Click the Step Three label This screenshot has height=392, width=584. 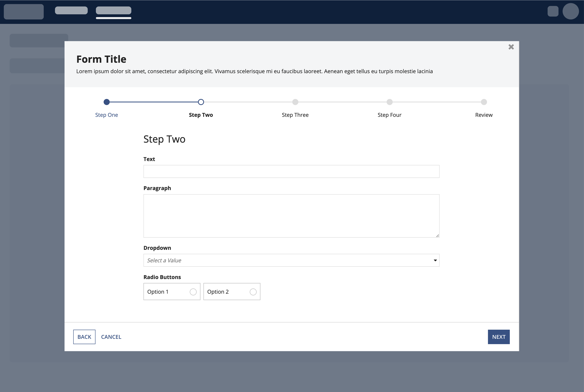pyautogui.click(x=295, y=115)
